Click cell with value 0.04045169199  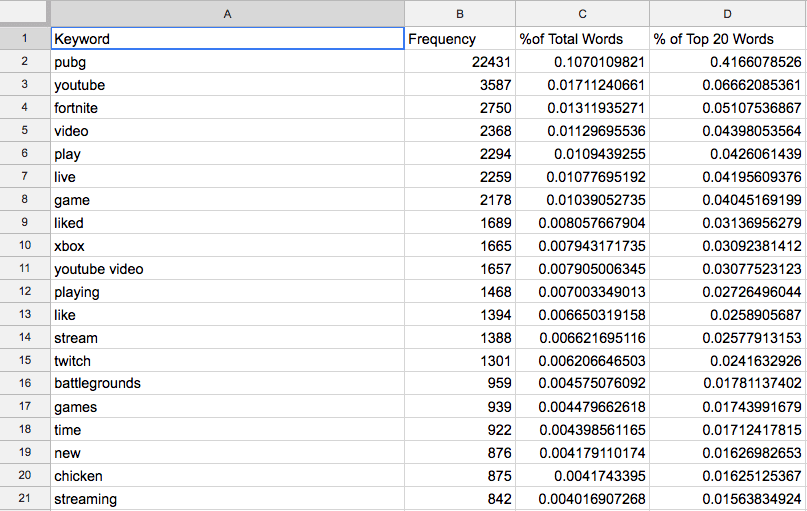pyautogui.click(x=728, y=200)
